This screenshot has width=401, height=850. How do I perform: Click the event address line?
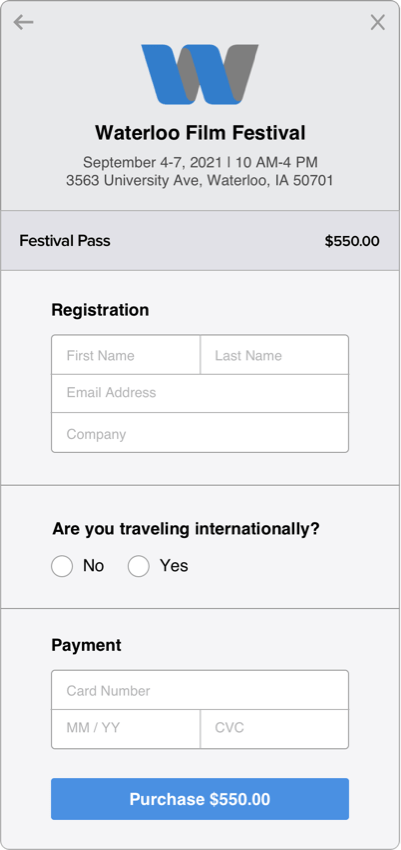click(200, 181)
